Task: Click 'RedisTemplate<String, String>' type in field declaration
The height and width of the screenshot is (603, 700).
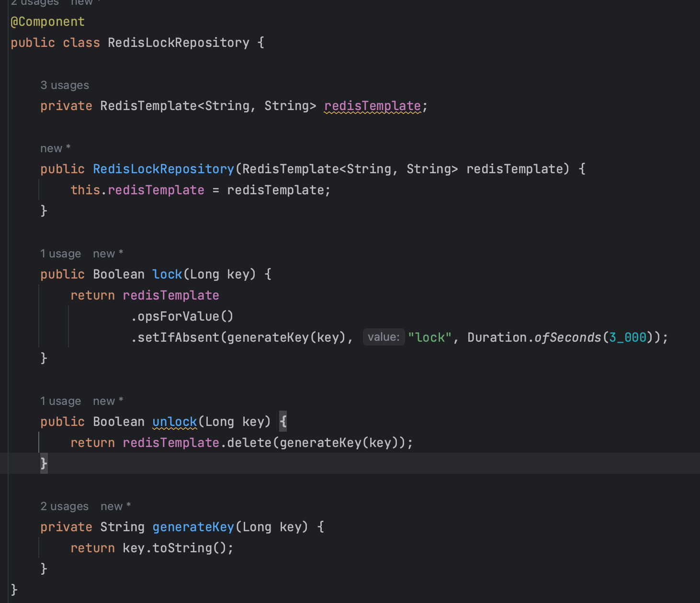Action: [208, 106]
